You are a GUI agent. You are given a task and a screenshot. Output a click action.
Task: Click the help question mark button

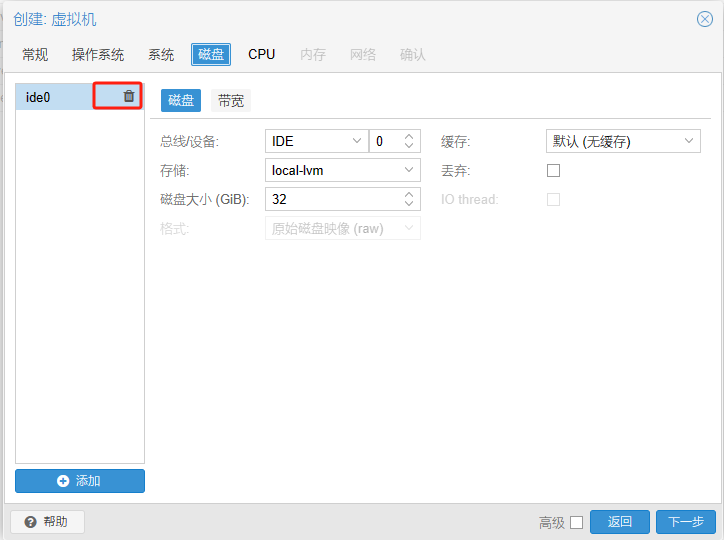pyautogui.click(x=48, y=522)
